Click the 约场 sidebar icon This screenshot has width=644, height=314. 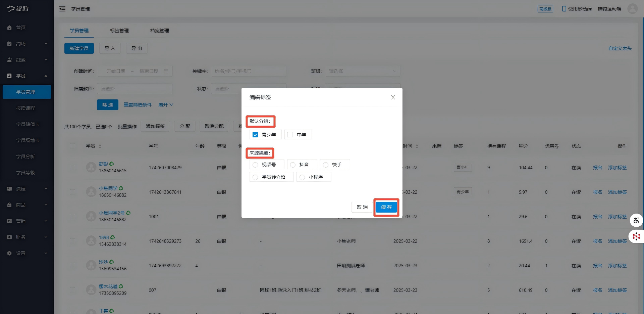(9, 44)
